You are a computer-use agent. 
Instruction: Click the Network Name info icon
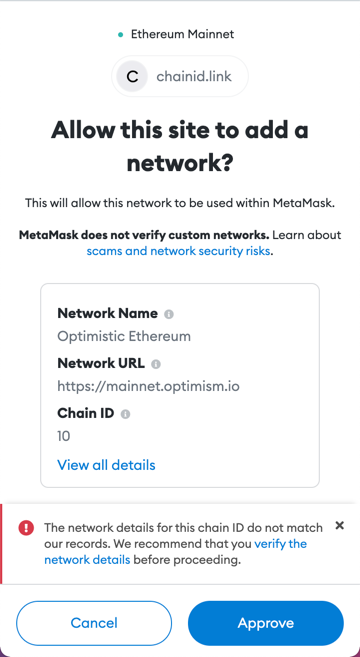(168, 314)
